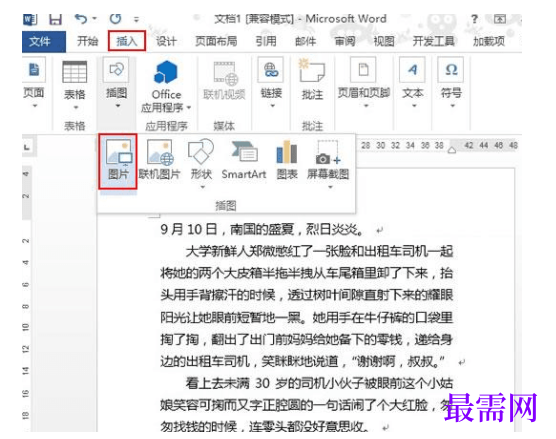Image resolution: width=556 pixels, height=439 pixels.
Task: Open the 形状 (Shapes) gallery icon
Action: pyautogui.click(x=201, y=152)
